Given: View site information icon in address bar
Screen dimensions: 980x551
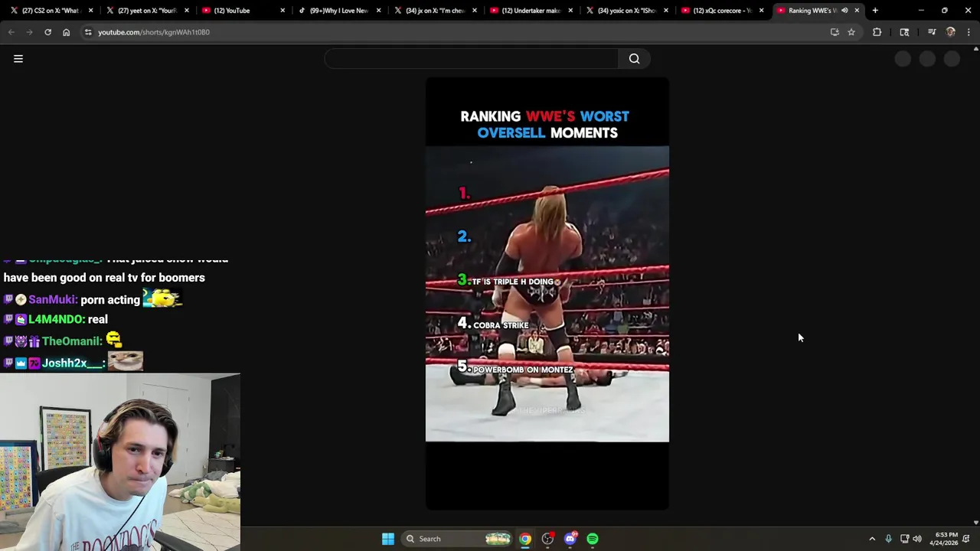Looking at the screenshot, I should (88, 32).
